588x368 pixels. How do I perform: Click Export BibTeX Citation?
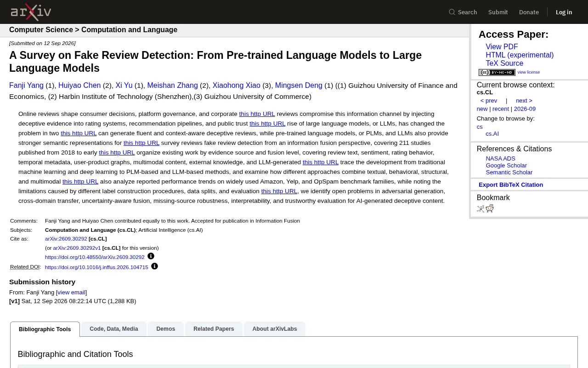tap(511, 185)
